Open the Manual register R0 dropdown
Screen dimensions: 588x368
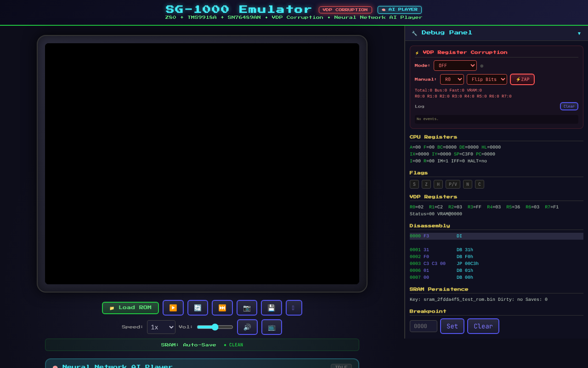tap(452, 80)
